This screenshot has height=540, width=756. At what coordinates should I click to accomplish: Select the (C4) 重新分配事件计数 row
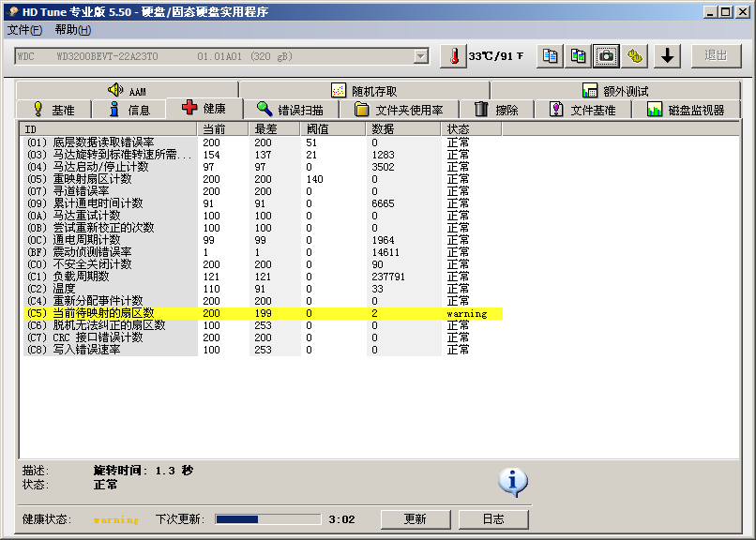point(263,301)
